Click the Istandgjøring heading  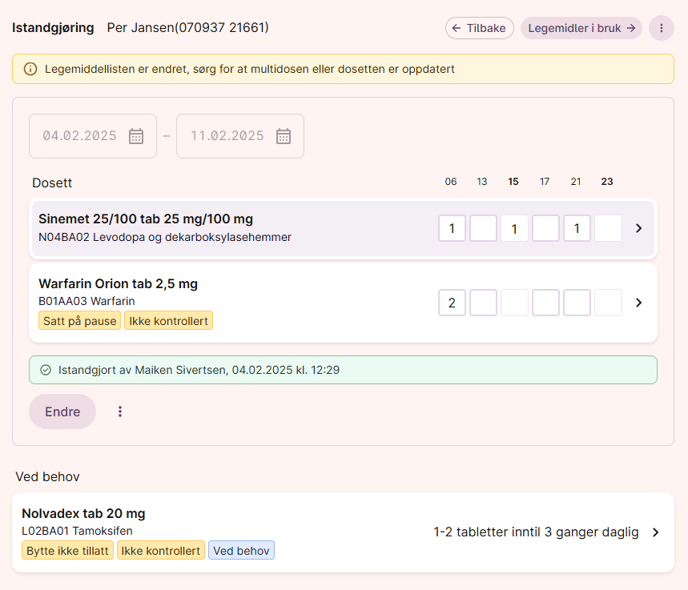click(53, 28)
